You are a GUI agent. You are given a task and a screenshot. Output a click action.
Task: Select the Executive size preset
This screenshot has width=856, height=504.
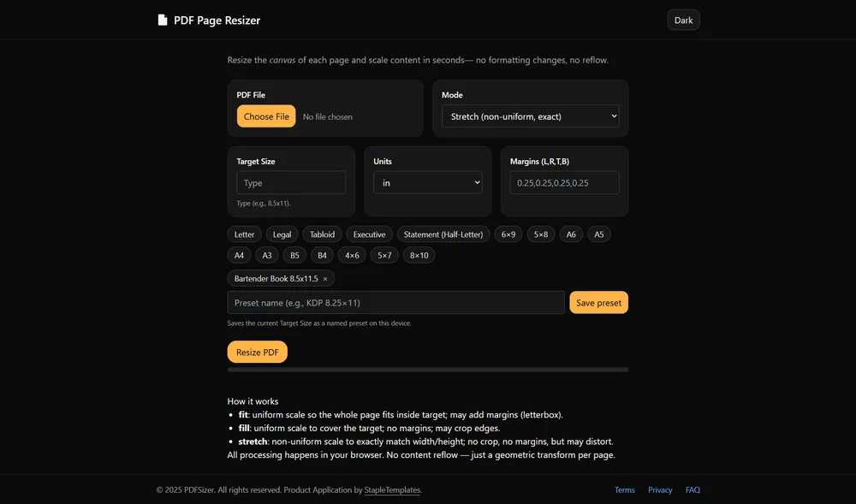(x=369, y=234)
